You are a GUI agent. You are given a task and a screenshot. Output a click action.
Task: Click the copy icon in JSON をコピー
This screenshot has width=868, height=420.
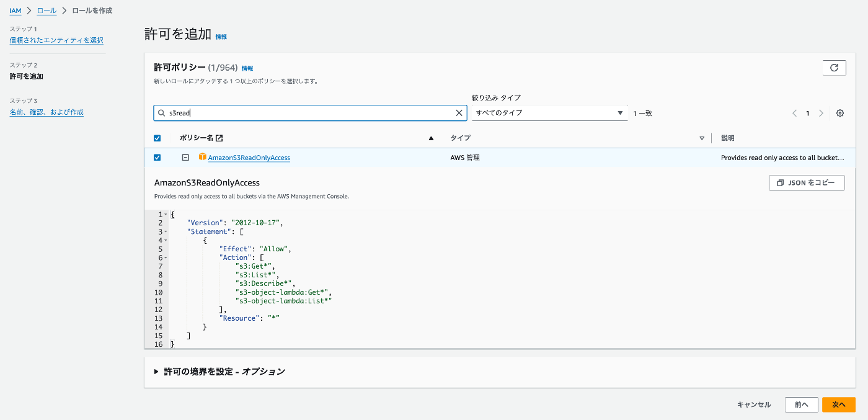780,183
